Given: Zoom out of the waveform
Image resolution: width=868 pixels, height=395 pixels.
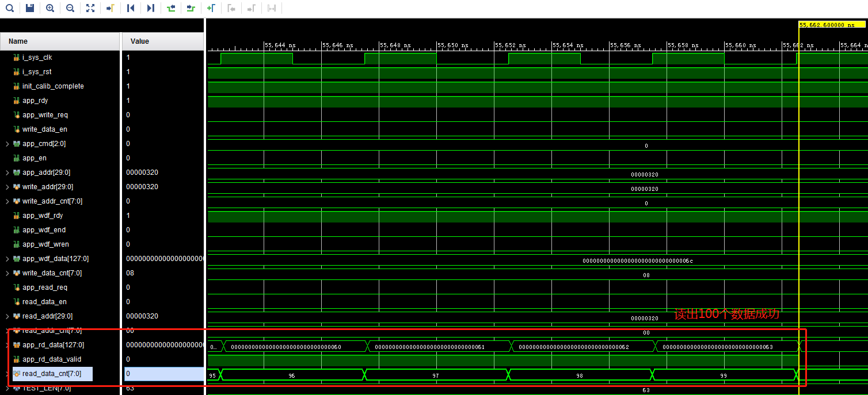Looking at the screenshot, I should pos(70,8).
